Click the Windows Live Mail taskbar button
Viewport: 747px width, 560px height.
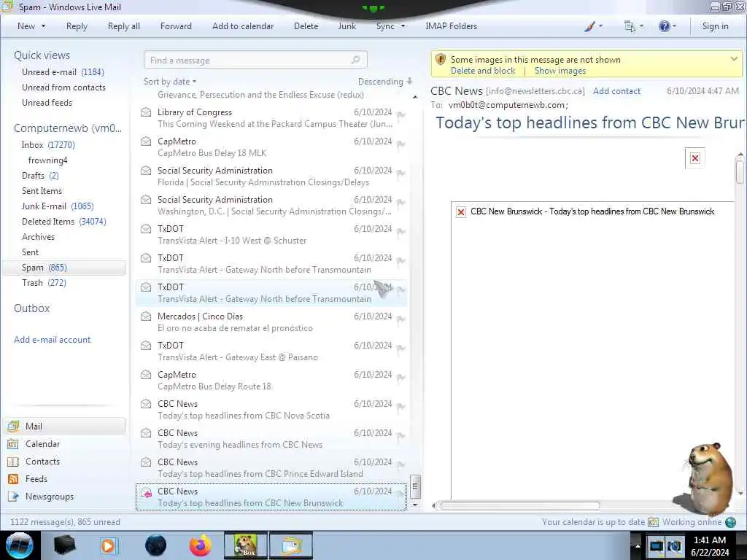(x=291, y=545)
